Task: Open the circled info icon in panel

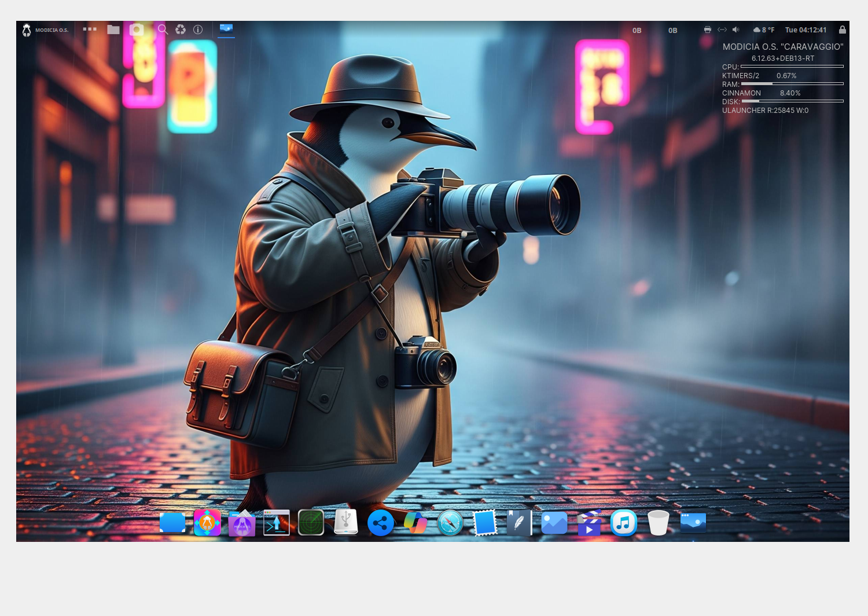Action: [198, 30]
